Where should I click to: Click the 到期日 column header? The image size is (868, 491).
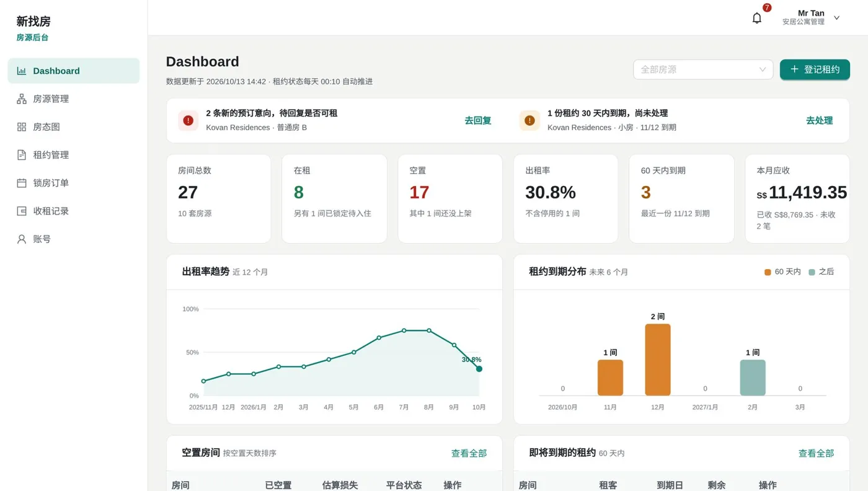[670, 485]
